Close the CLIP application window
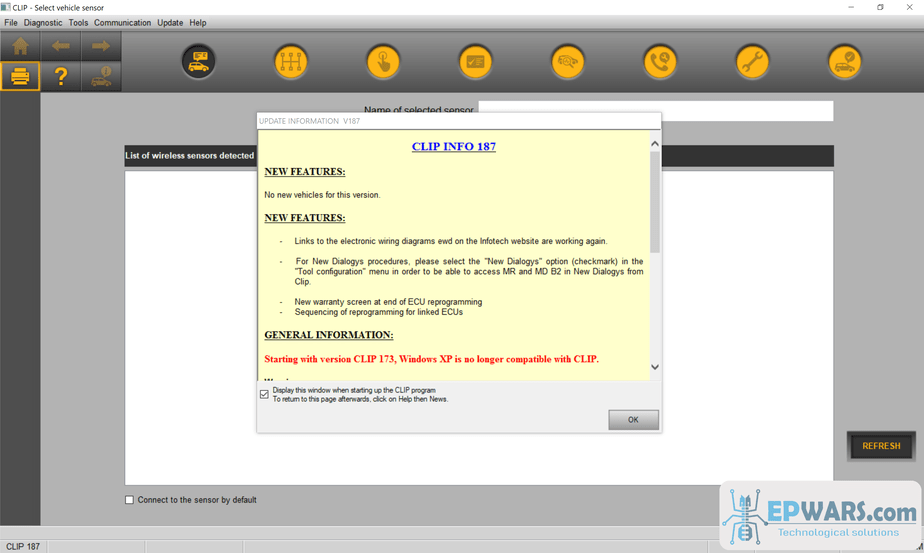This screenshot has width=924, height=553. click(909, 7)
